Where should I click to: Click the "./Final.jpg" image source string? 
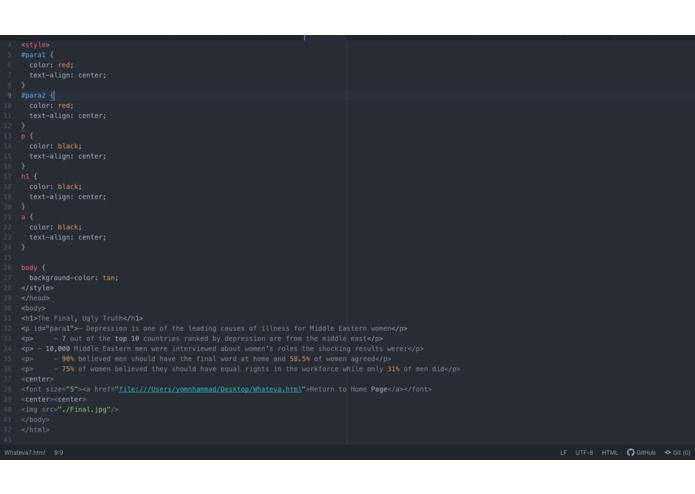click(84, 409)
